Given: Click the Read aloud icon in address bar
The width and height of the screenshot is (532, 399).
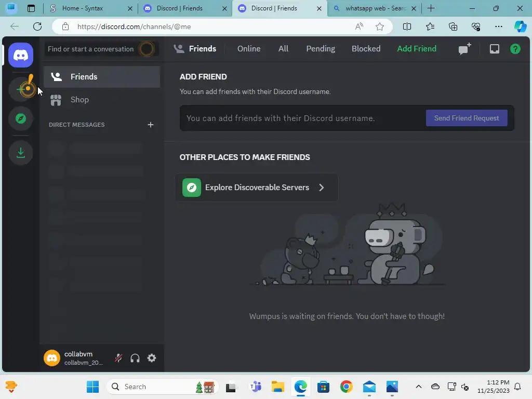Looking at the screenshot, I should point(359,26).
